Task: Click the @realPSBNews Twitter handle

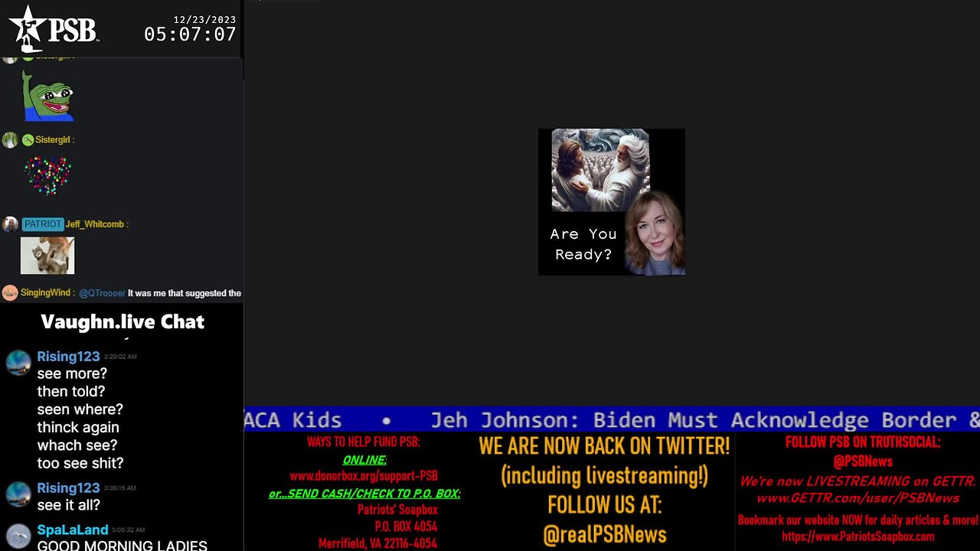Action: tap(605, 535)
